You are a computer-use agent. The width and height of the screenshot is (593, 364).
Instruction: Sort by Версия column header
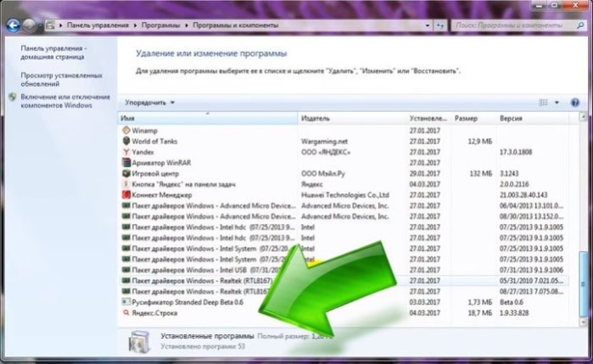click(x=532, y=119)
